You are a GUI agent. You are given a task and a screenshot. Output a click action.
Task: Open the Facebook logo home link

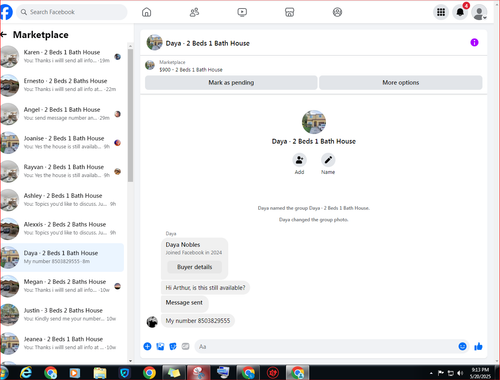[x=6, y=12]
